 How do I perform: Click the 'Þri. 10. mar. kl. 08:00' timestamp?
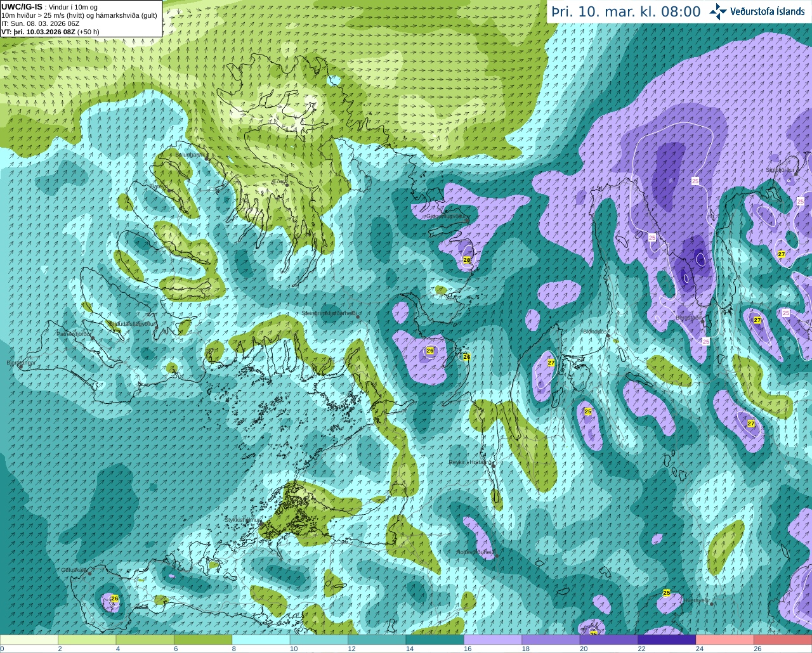pyautogui.click(x=626, y=11)
